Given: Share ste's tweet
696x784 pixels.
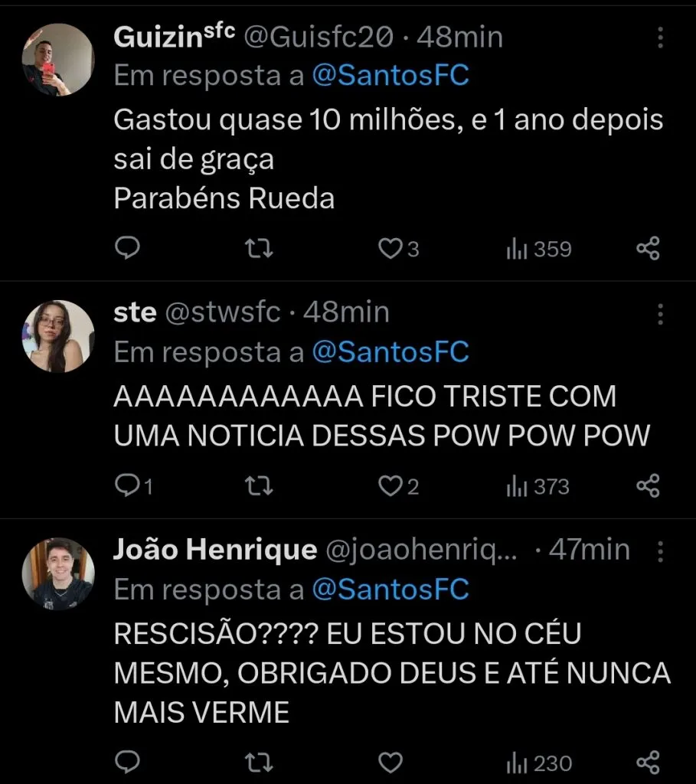Looking at the screenshot, I should coord(648,486).
